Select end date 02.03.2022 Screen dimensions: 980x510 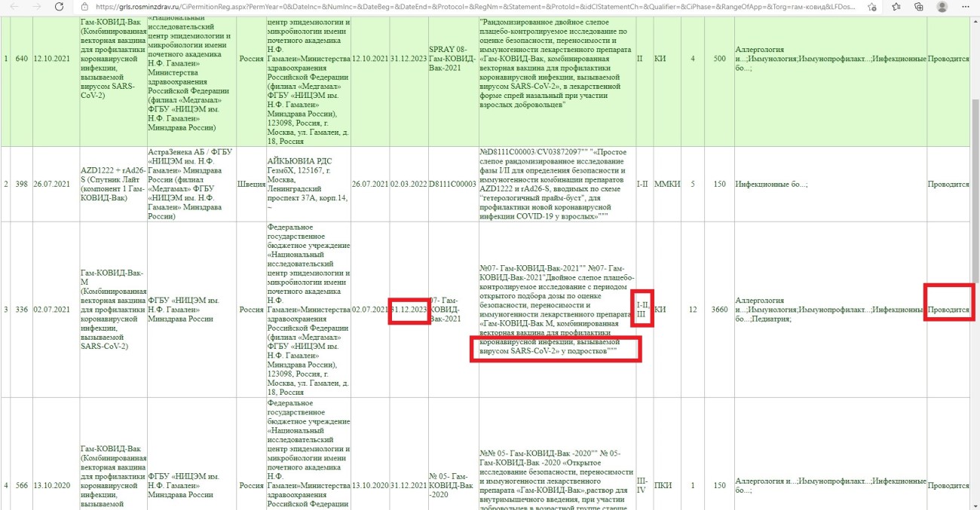click(x=408, y=184)
